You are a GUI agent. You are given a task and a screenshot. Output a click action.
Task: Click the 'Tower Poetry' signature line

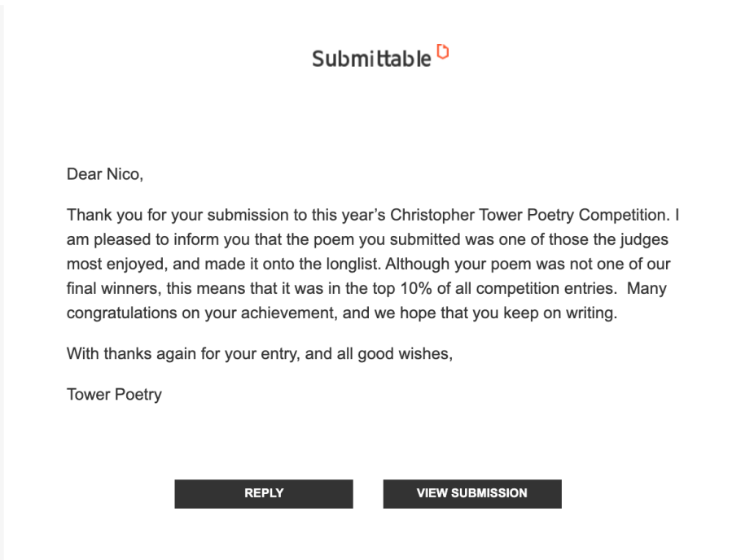point(115,395)
